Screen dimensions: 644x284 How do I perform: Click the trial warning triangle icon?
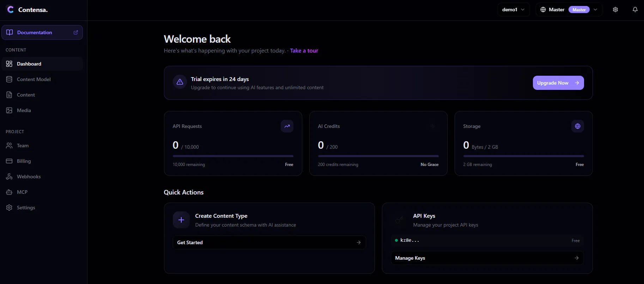tap(180, 82)
